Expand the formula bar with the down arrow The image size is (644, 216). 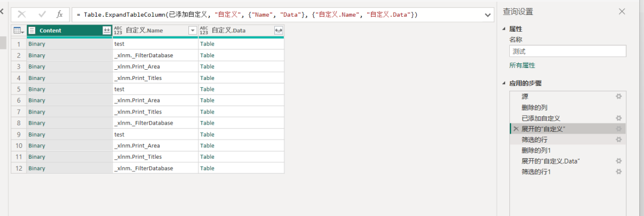pos(488,15)
